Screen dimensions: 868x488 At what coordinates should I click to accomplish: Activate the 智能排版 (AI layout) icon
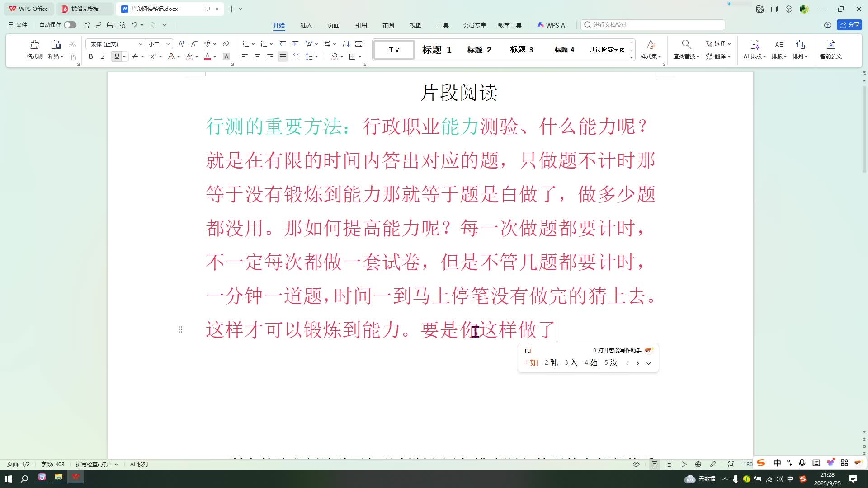753,49
